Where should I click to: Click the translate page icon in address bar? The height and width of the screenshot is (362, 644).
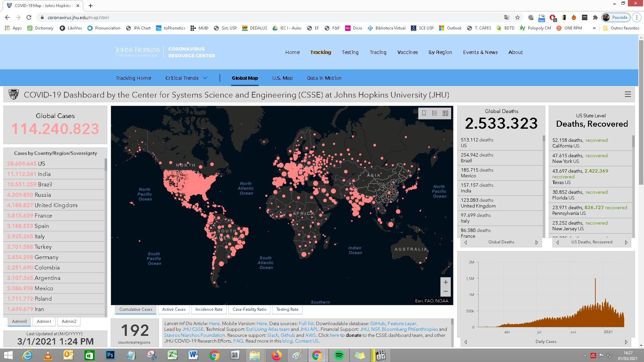point(507,17)
